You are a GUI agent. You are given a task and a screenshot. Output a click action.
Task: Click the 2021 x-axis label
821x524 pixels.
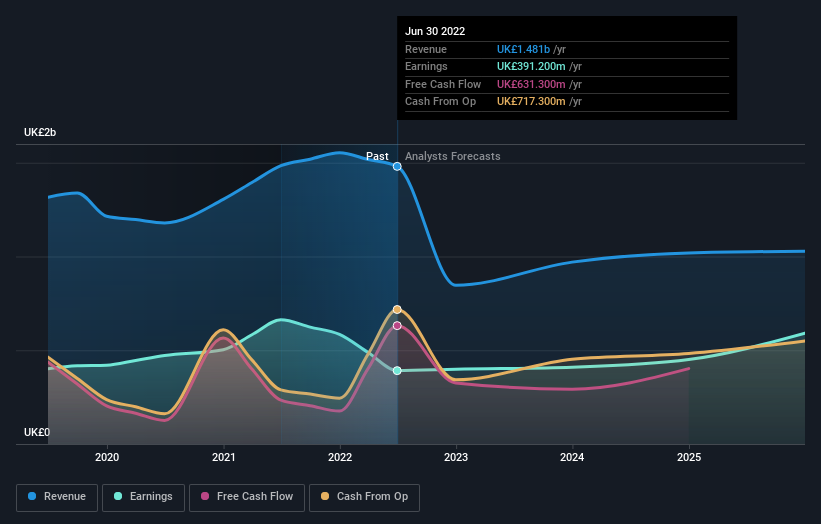pyautogui.click(x=224, y=457)
